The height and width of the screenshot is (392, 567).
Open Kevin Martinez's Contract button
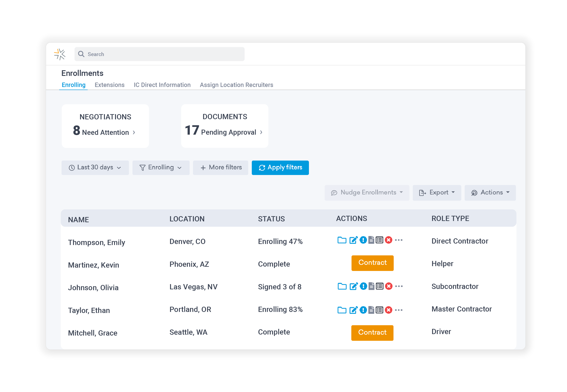tap(372, 263)
